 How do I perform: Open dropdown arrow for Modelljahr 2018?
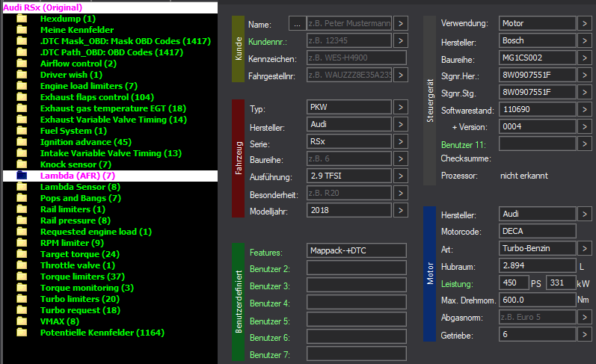tap(401, 210)
